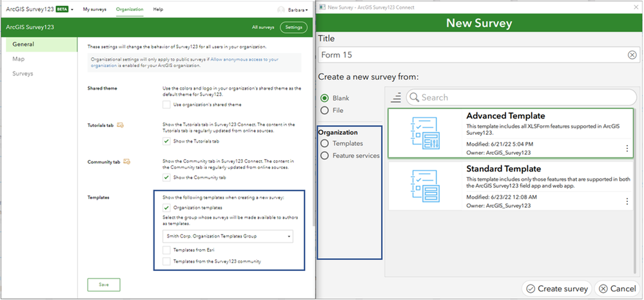
Task: Click the 'Create a new survey from:' label
Action: (368, 77)
